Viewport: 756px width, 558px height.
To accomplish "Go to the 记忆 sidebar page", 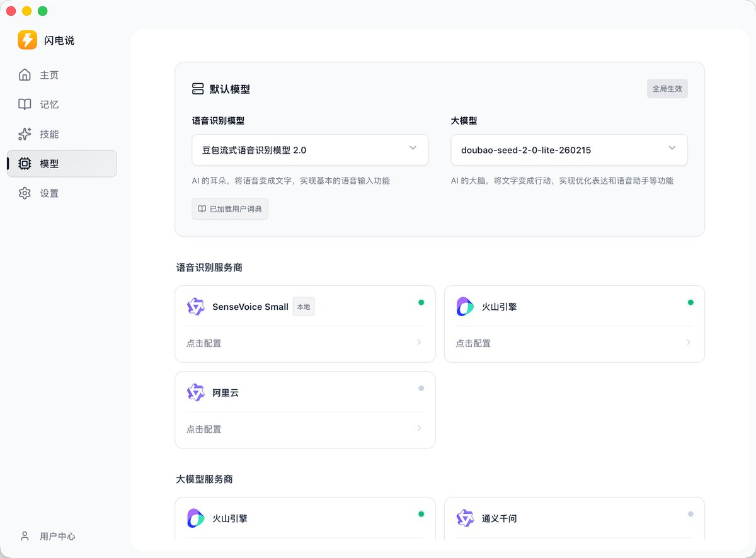I will 62,105.
